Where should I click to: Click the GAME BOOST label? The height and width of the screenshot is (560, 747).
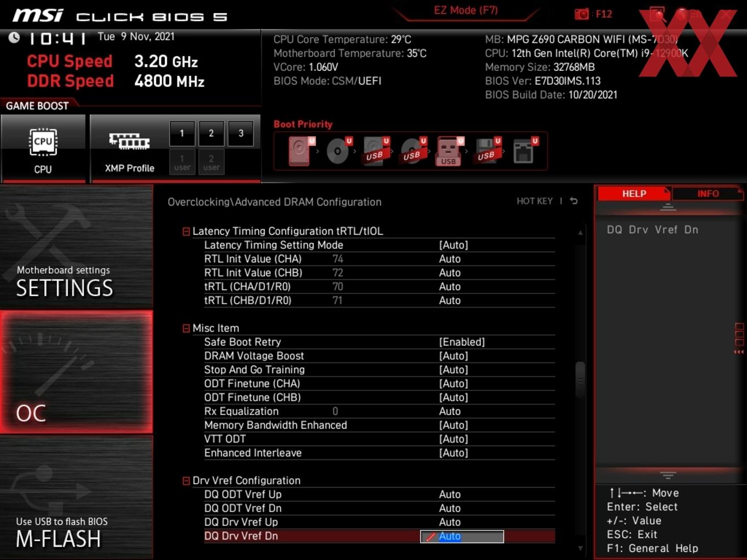click(37, 106)
